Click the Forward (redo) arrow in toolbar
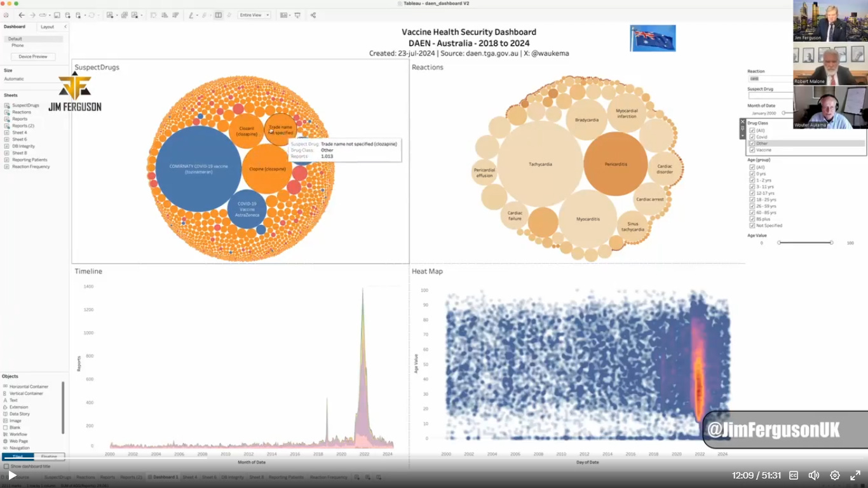Image resolution: width=868 pixels, height=488 pixels. tap(32, 15)
